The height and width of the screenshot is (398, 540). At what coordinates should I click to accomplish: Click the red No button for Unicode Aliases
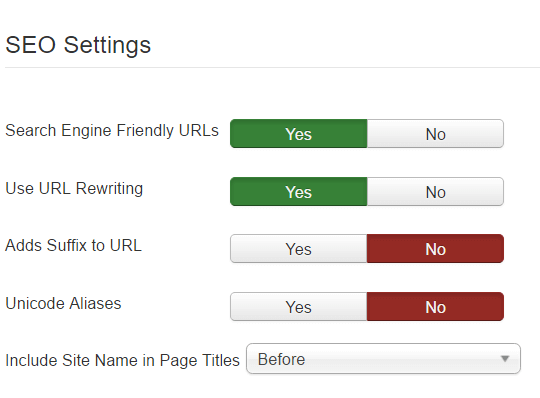coord(435,306)
